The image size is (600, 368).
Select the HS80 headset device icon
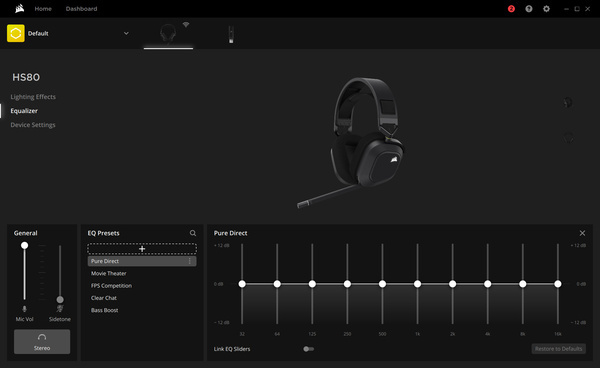click(168, 34)
